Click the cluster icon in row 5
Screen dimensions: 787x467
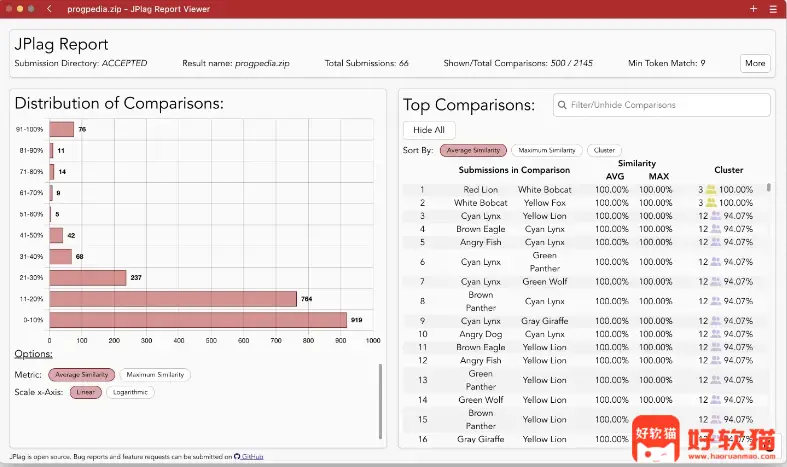[x=715, y=242]
